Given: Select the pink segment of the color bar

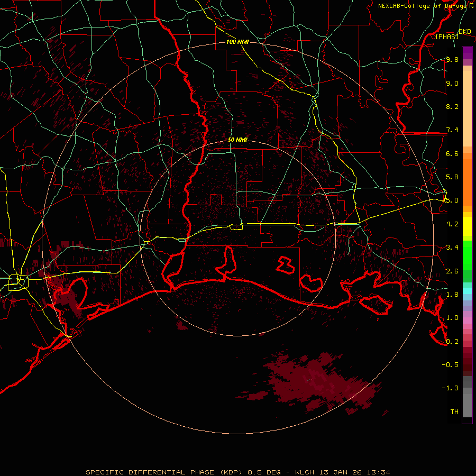Looking at the screenshot, I should tap(467, 321).
